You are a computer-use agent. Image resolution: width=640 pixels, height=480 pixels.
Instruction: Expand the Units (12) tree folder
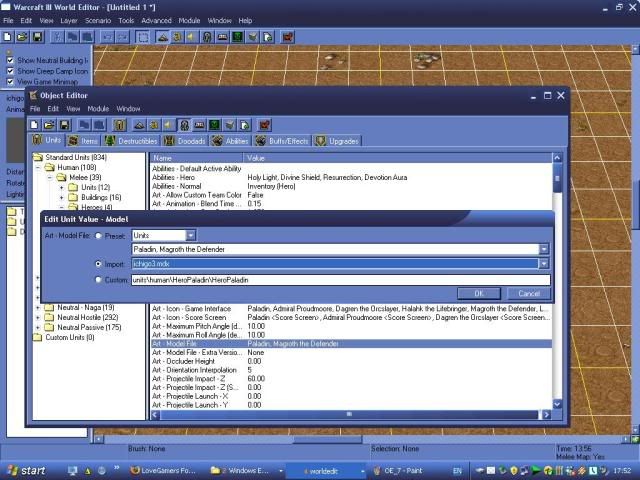[62, 187]
